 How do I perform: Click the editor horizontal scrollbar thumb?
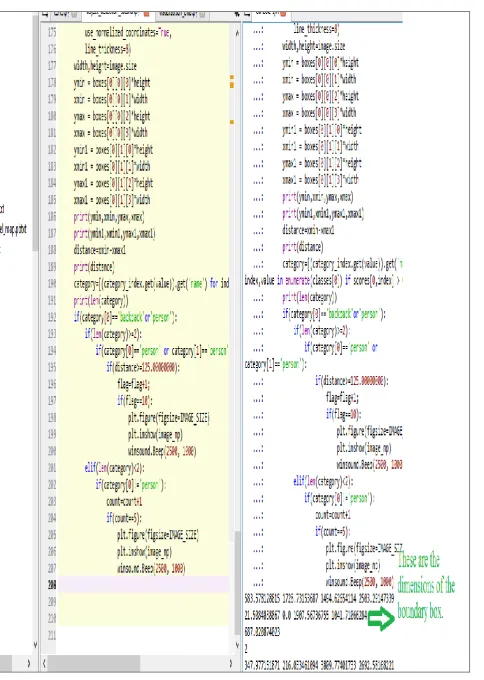coord(94,663)
